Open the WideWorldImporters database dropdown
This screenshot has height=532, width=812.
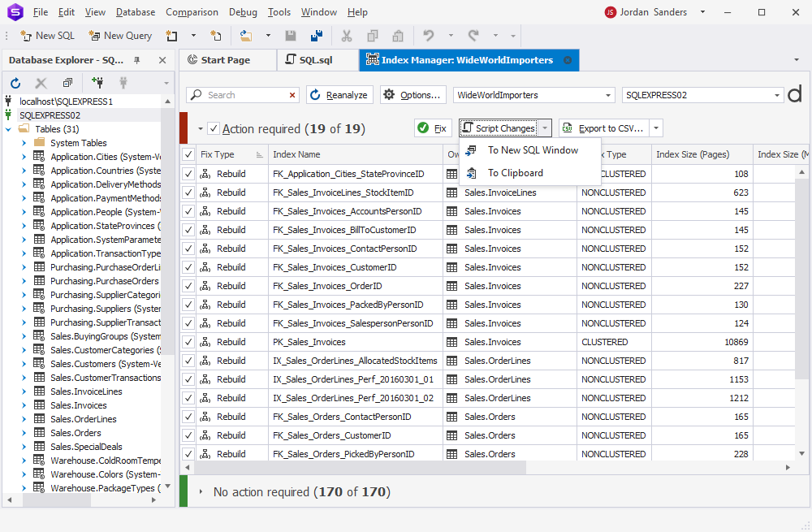click(x=608, y=95)
